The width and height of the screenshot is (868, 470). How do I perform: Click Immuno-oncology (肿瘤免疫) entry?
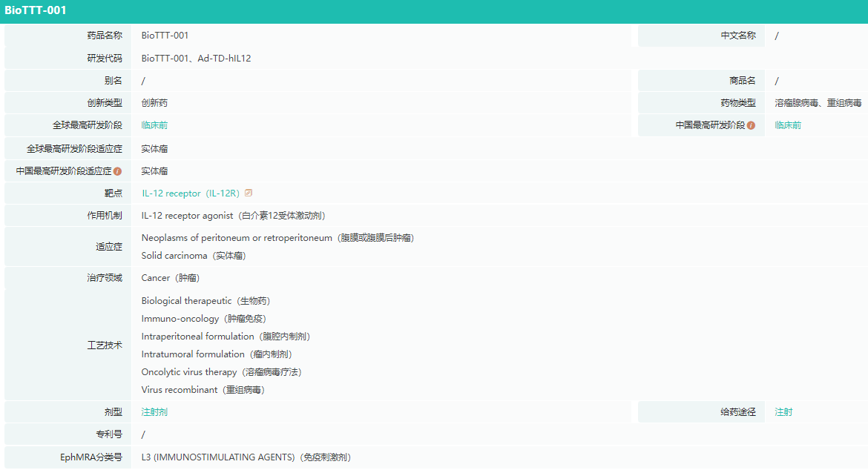(x=204, y=319)
